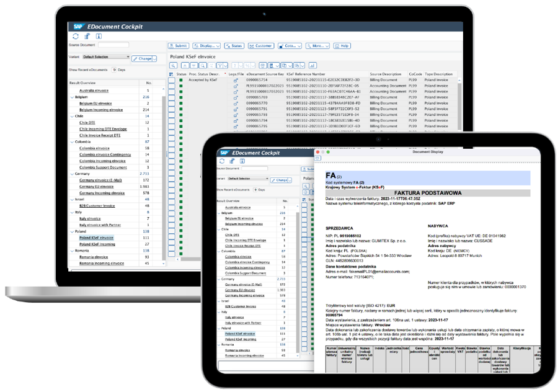Click the select-all icon in laptop grid header
Screen dimensions: 558x392
click(171, 74)
